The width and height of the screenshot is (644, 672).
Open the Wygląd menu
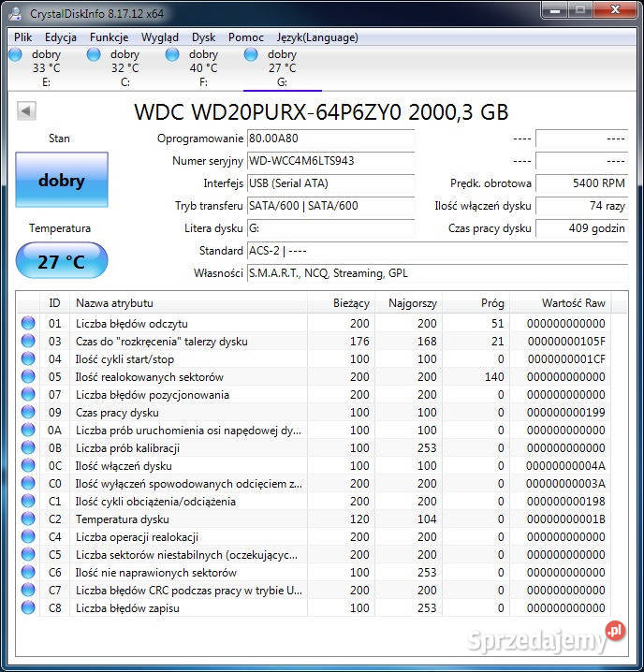point(160,37)
